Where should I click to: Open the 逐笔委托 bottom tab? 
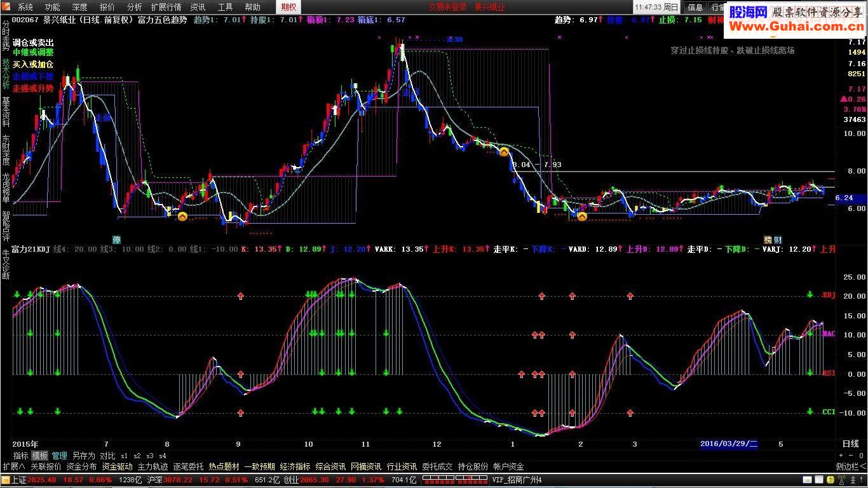(188, 467)
